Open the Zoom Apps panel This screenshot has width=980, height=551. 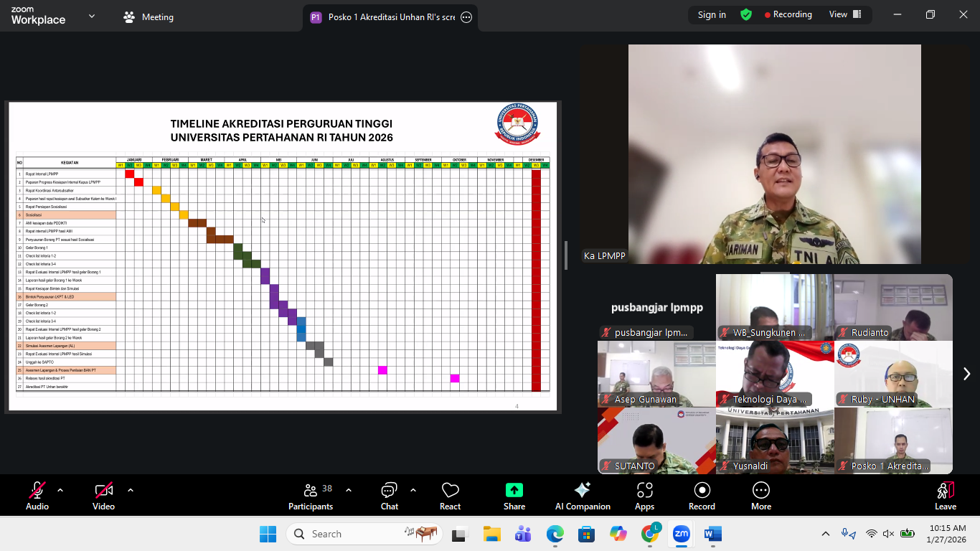(644, 495)
